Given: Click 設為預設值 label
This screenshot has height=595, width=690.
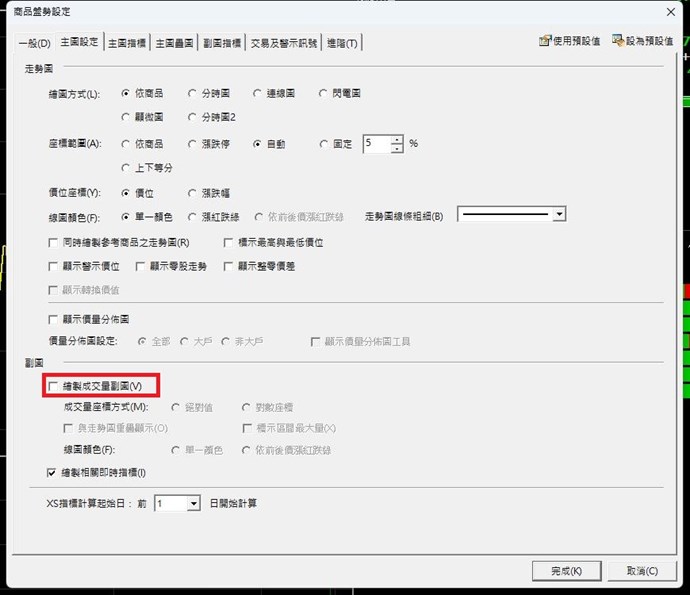Looking at the screenshot, I should 650,41.
